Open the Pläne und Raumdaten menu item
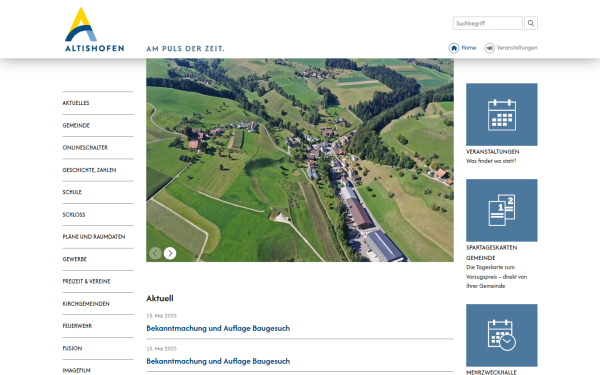The height and width of the screenshot is (375, 600). (x=94, y=237)
